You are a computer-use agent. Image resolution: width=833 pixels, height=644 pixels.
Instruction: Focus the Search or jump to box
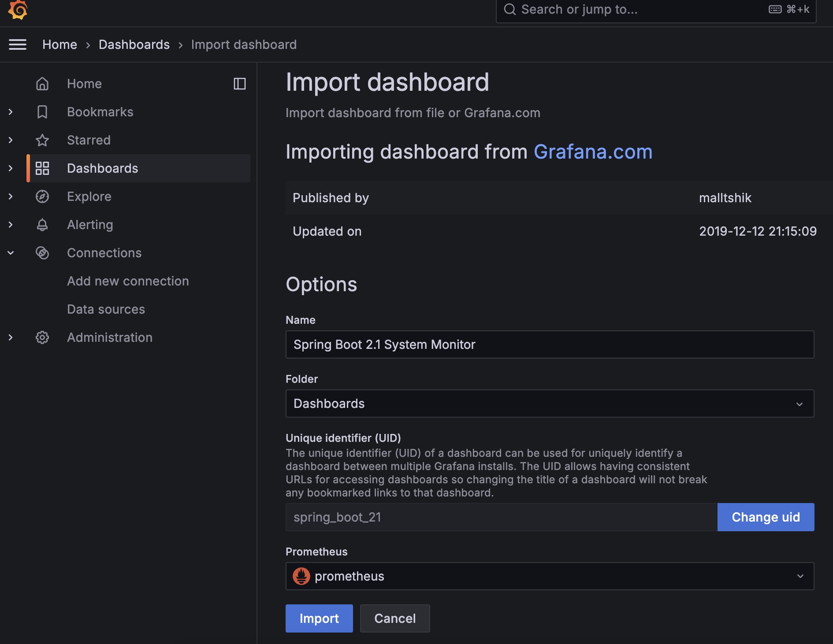(x=656, y=9)
